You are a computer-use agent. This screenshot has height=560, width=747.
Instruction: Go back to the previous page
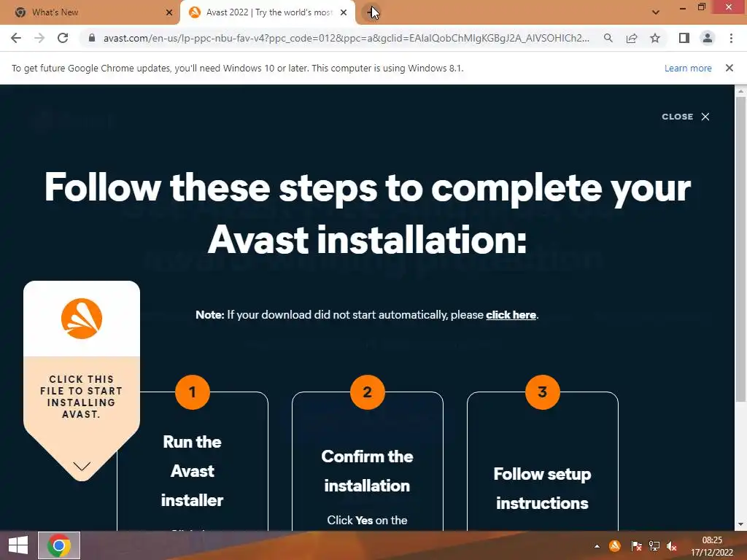[x=16, y=38]
